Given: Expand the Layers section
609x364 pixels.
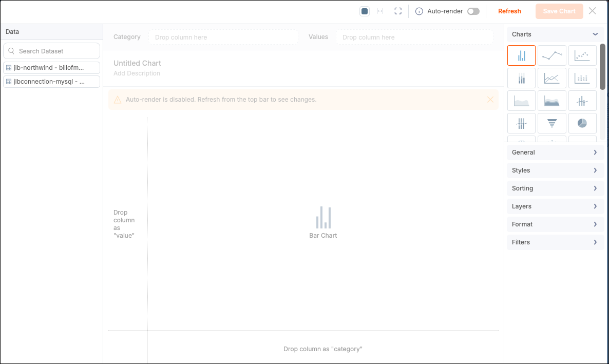Looking at the screenshot, I should (x=555, y=206).
